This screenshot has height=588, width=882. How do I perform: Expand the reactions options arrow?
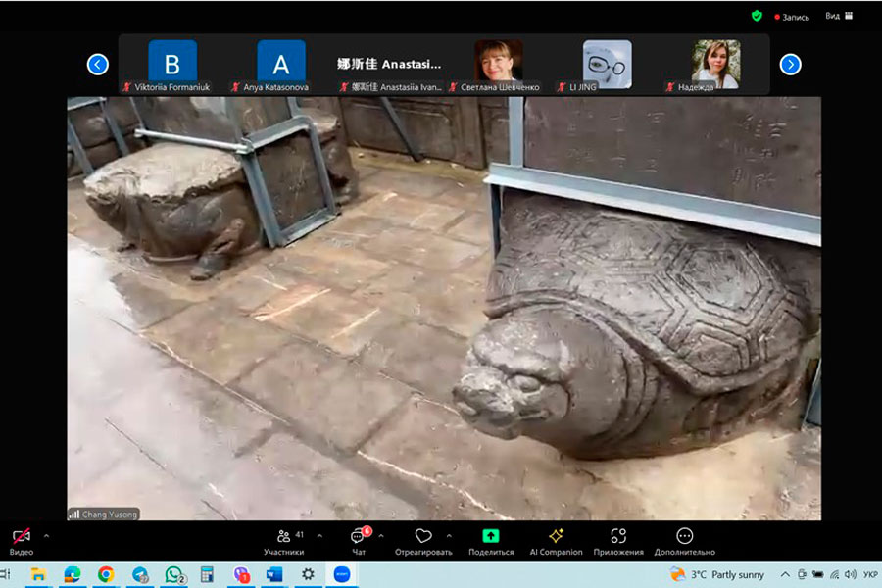point(449,536)
